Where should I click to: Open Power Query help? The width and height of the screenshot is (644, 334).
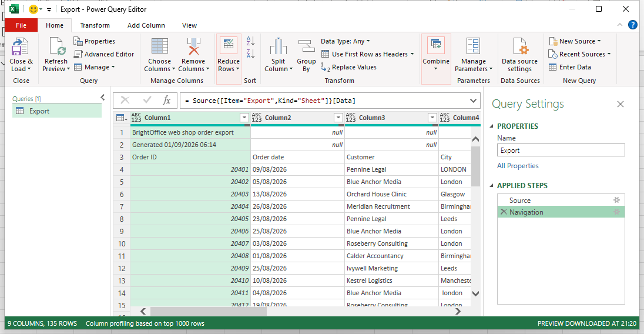click(633, 25)
